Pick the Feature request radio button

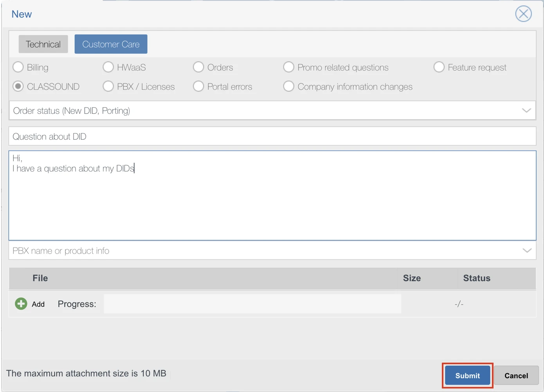[x=439, y=67]
